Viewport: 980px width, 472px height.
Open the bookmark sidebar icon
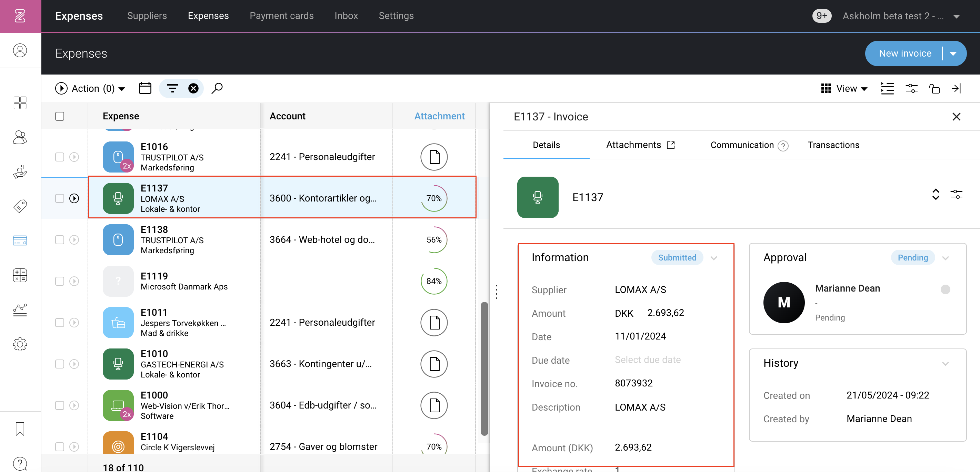coord(20,429)
